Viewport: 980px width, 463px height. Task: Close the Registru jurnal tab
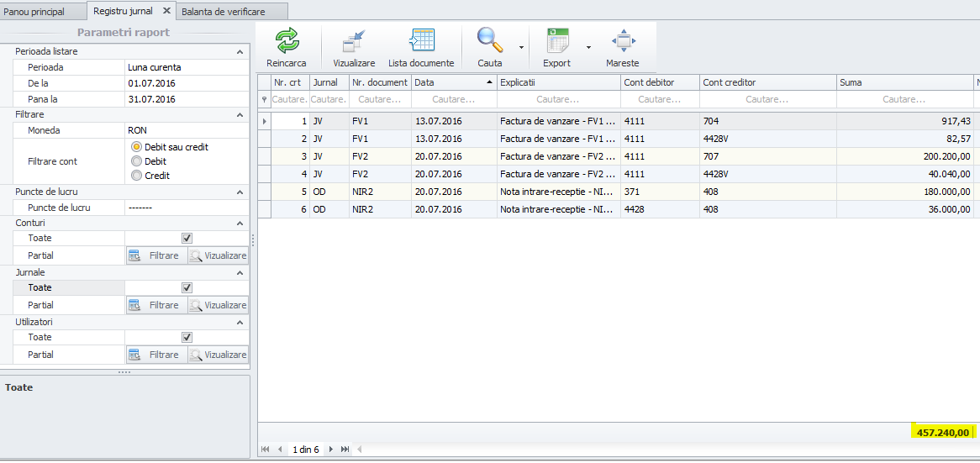click(x=166, y=11)
